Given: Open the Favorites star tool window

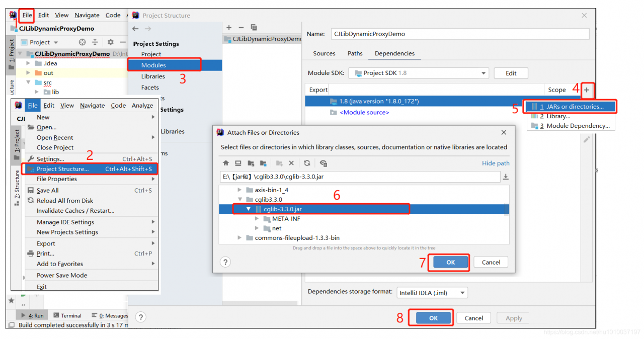Looking at the screenshot, I should (x=11, y=300).
